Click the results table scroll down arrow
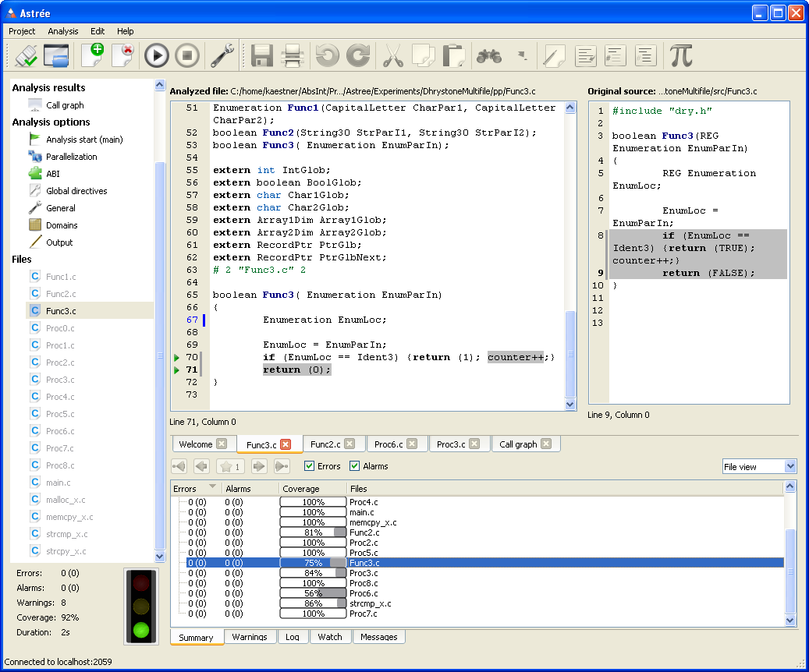 tap(790, 621)
